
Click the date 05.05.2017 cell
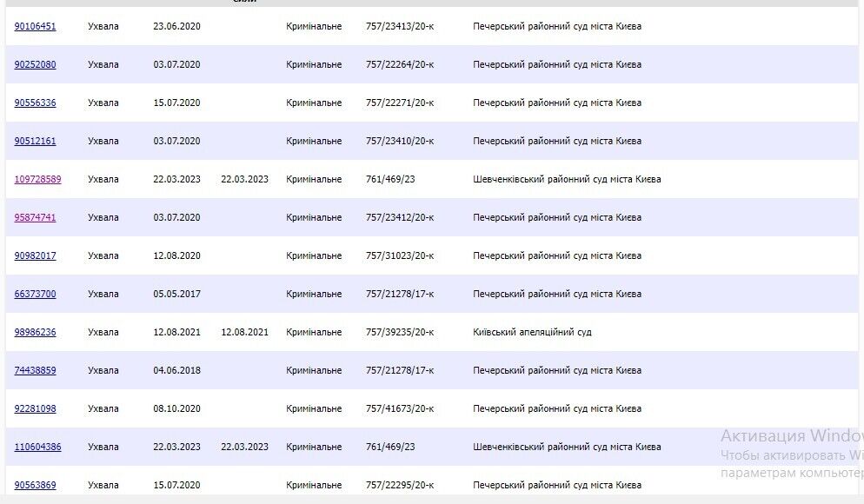tap(176, 294)
